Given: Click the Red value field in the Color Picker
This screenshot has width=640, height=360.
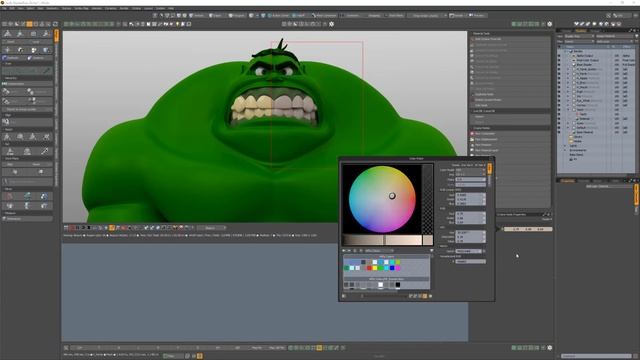Looking at the screenshot, I should pyautogui.click(x=470, y=195).
